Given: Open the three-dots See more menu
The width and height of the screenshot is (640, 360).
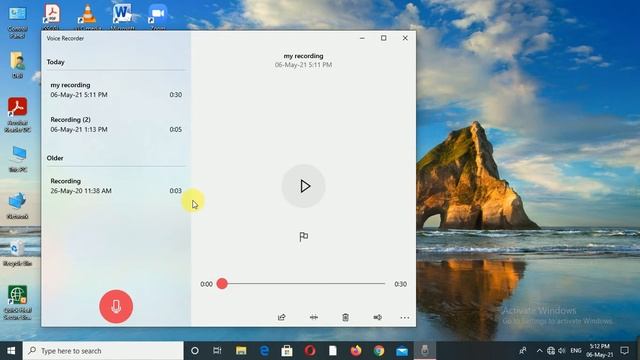Looking at the screenshot, I should pyautogui.click(x=404, y=318).
